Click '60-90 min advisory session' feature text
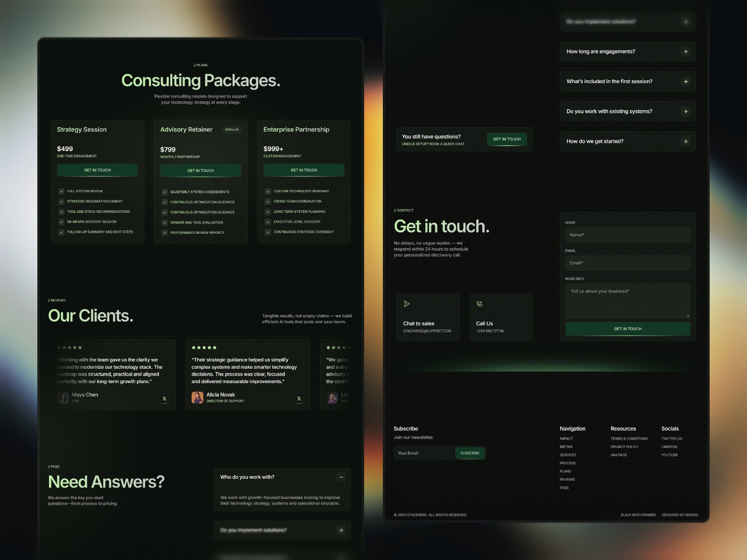The height and width of the screenshot is (560, 747). click(x=92, y=222)
